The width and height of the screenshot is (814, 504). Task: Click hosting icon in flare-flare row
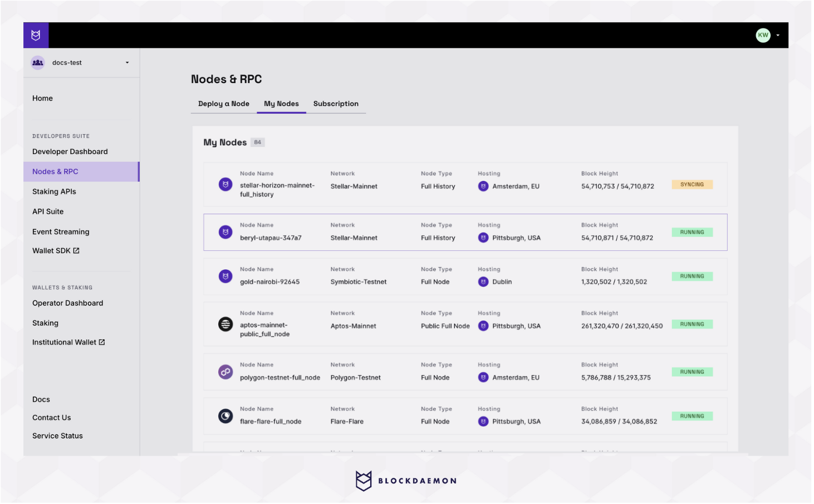point(483,422)
